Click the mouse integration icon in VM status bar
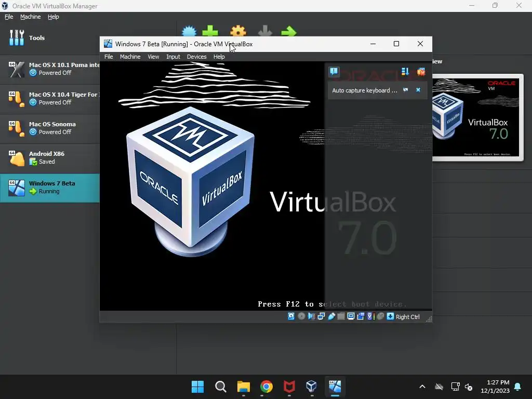Viewport: 532px width, 399px height. pyautogui.click(x=381, y=316)
